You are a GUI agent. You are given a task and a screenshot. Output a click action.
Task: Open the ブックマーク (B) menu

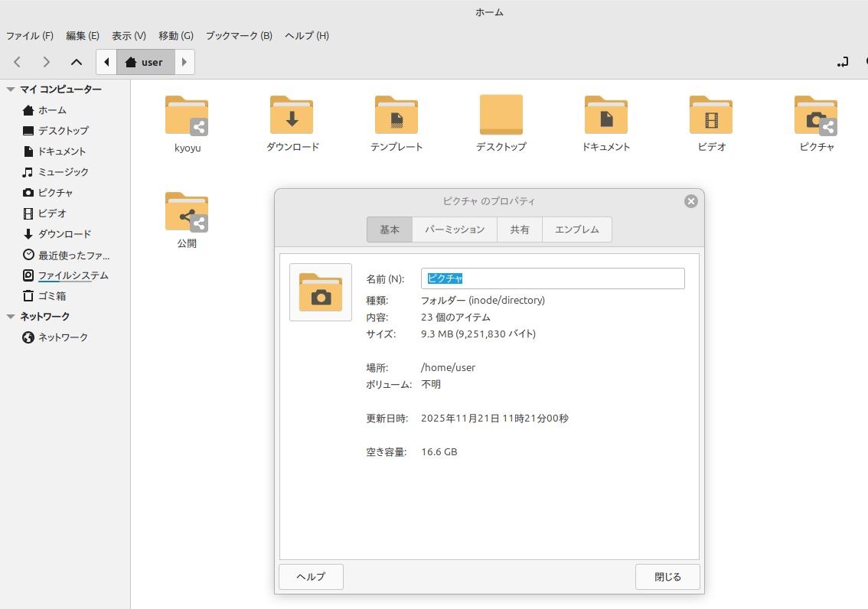(239, 36)
